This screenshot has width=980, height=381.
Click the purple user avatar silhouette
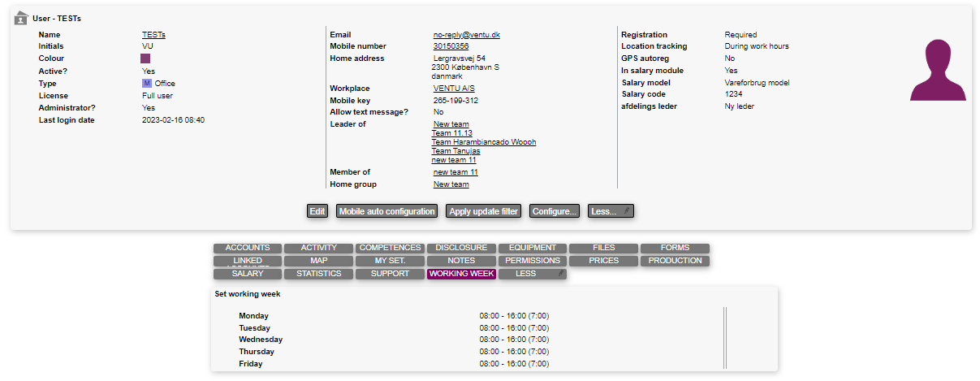coord(938,71)
